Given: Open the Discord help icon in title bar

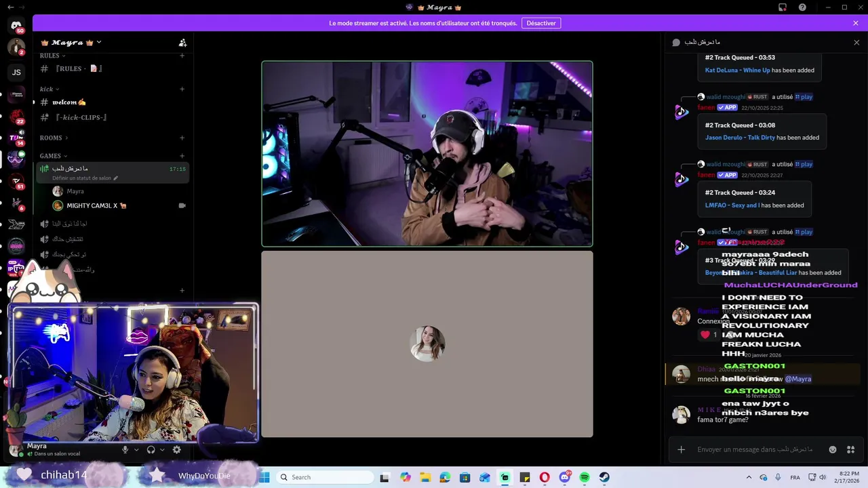Looking at the screenshot, I should pos(803,7).
